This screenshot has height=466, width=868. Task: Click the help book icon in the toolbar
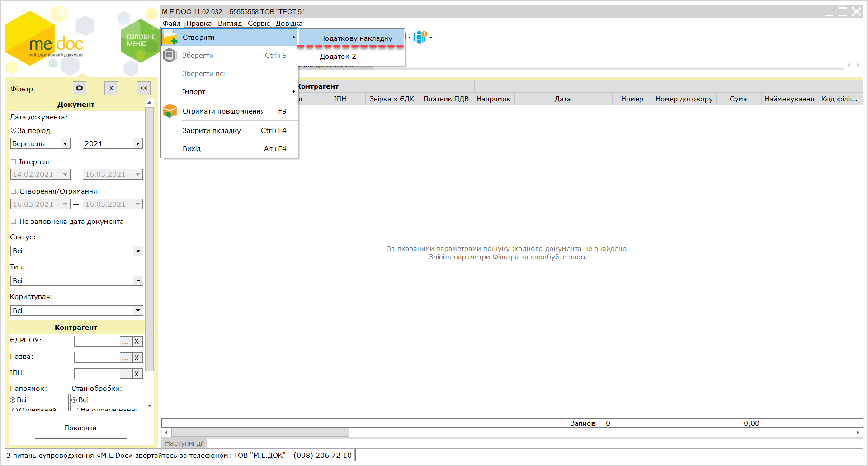(x=420, y=37)
